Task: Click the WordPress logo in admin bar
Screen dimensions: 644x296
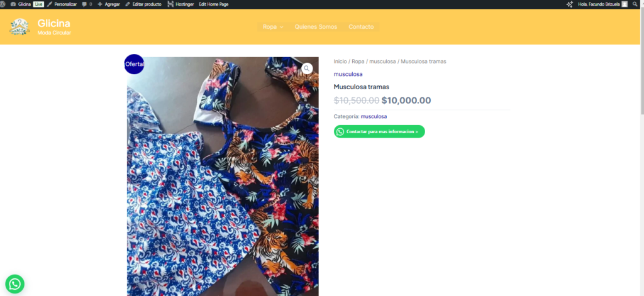Action: click(x=4, y=4)
